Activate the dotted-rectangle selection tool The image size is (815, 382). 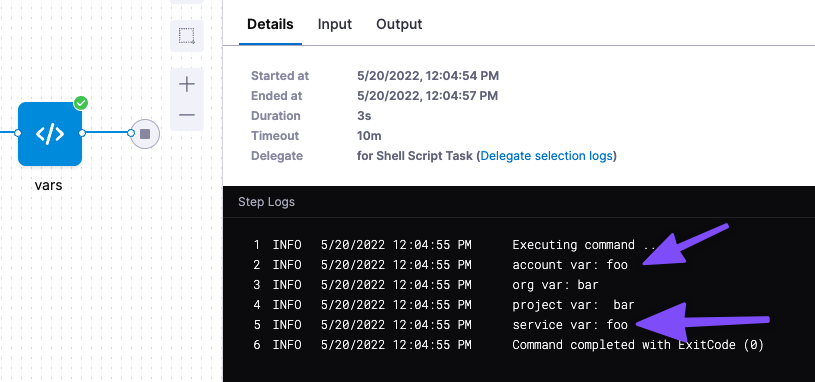[x=187, y=36]
